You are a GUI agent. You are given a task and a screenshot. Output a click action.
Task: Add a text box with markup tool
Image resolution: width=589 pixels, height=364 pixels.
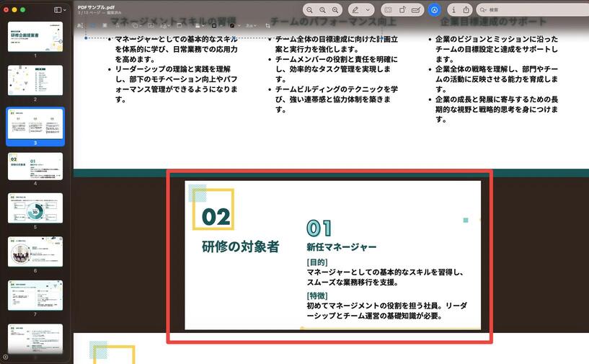pos(151,25)
